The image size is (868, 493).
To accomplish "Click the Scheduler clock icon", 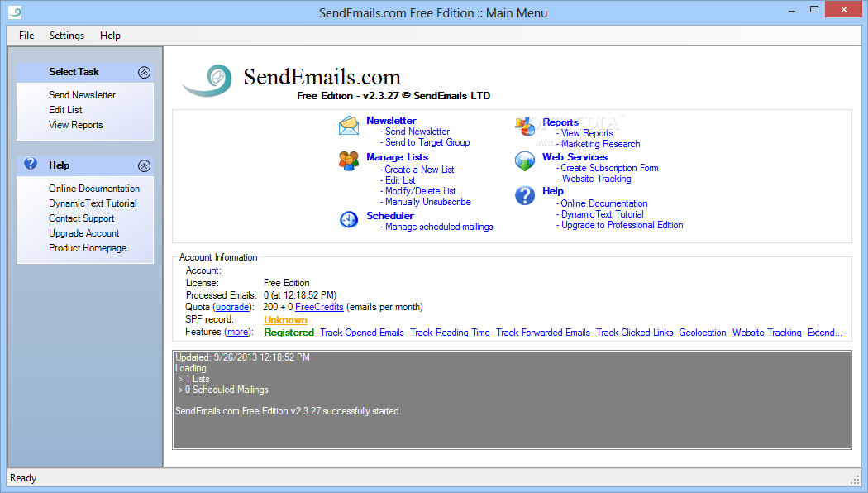I will 349,220.
